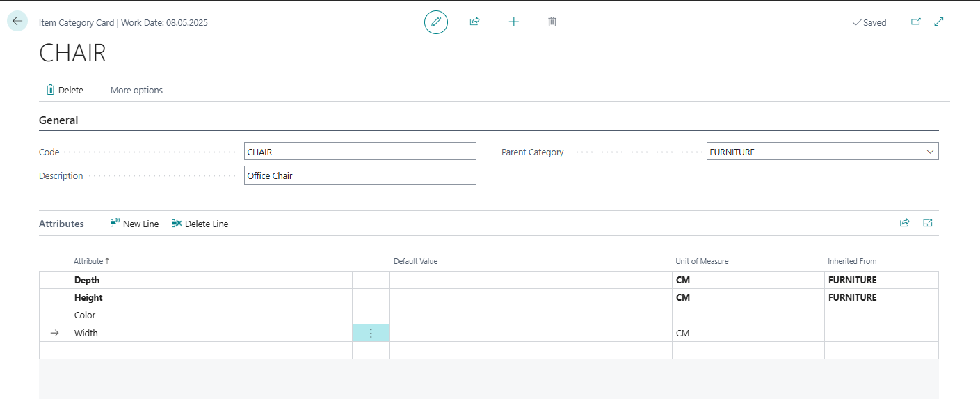Click the Description input field
This screenshot has height=399, width=980.
pos(360,175)
